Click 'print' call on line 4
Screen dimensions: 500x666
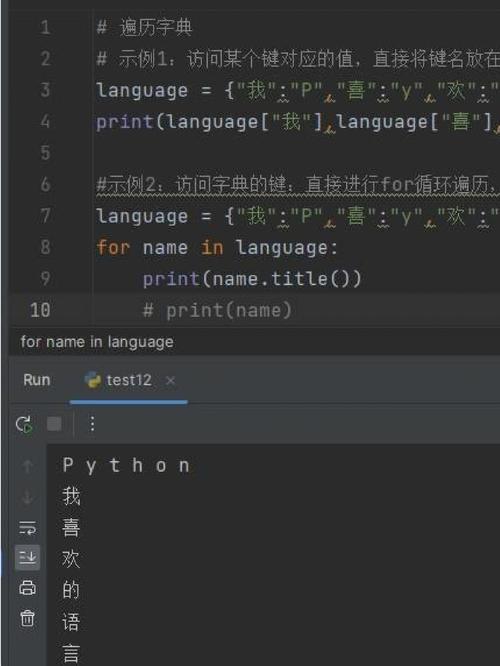pyautogui.click(x=124, y=122)
